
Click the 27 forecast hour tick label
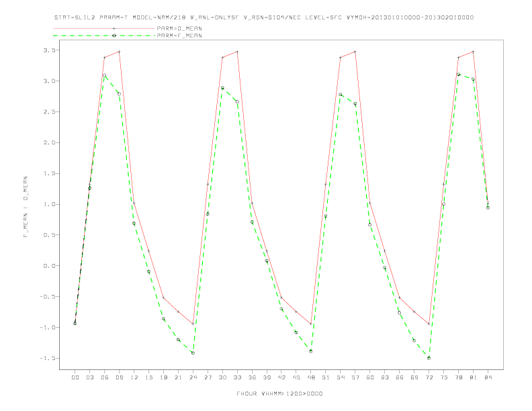[x=208, y=377]
